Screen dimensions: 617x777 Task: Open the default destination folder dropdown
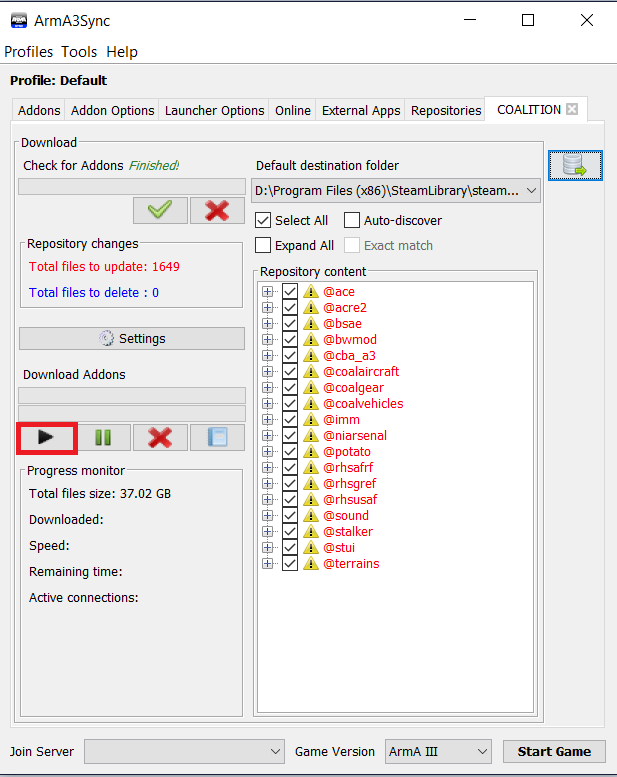[530, 190]
